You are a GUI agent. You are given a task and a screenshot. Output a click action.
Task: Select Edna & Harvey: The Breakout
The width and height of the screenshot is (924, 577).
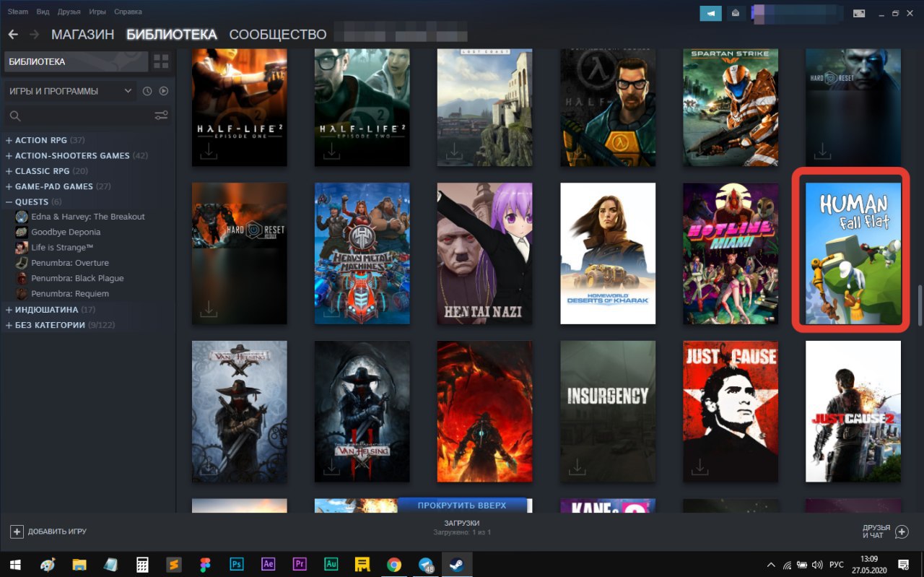[87, 217]
